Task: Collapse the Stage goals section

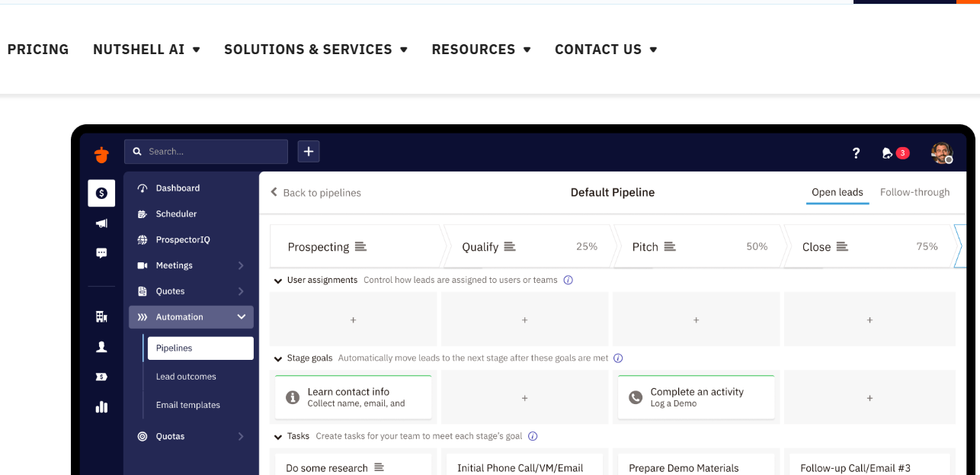Action: point(277,358)
